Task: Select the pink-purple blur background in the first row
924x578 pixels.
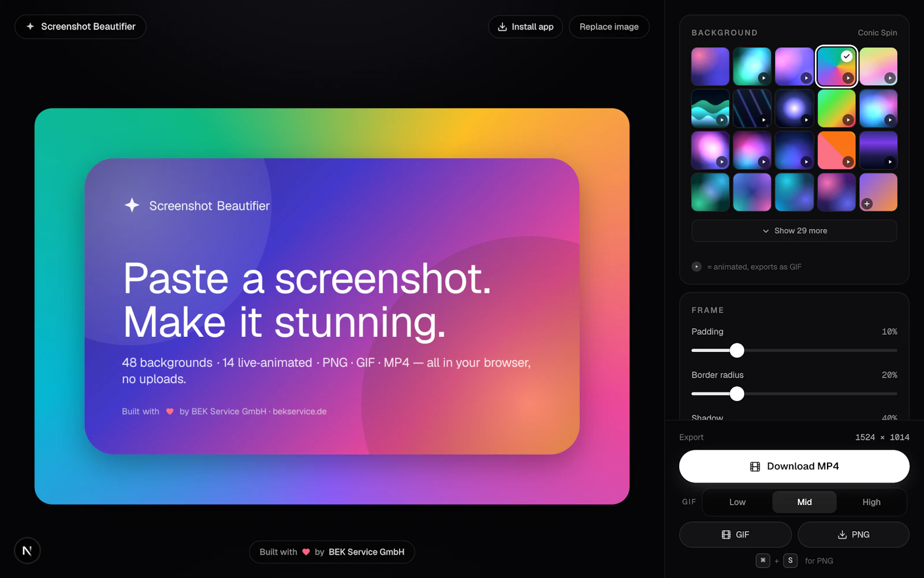Action: click(x=710, y=66)
